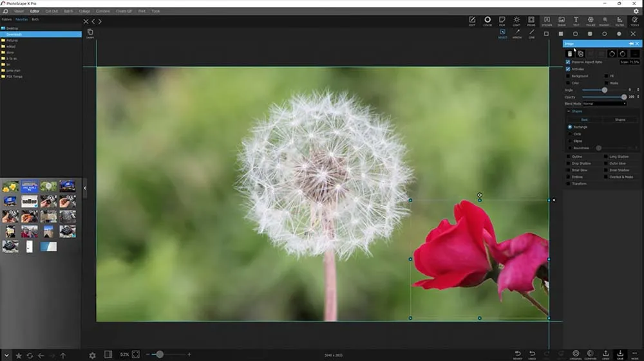Open the Light adjustment tool
Image resolution: width=644 pixels, height=361 pixels.
(516, 21)
